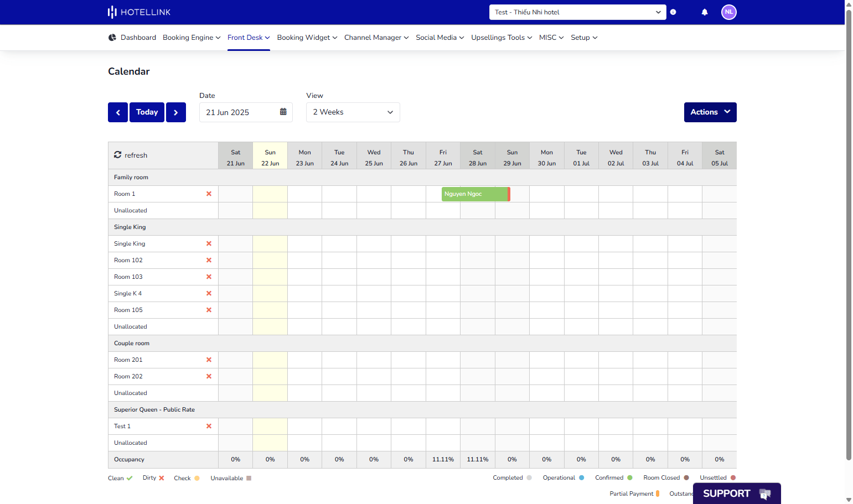Open the Booking Widget menu
The image size is (853, 504).
click(x=307, y=38)
